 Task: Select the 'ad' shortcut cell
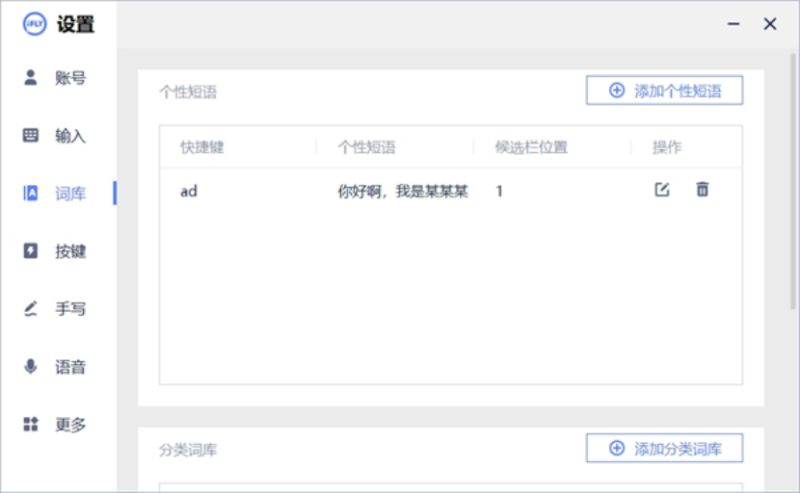pos(189,191)
